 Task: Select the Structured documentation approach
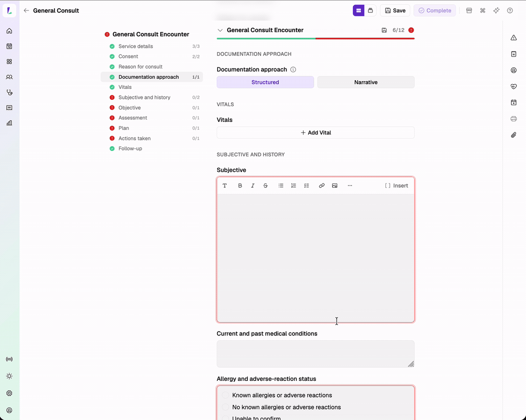coord(265,82)
